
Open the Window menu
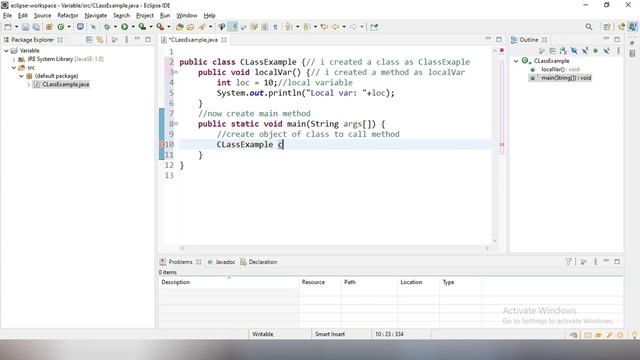[x=187, y=16]
